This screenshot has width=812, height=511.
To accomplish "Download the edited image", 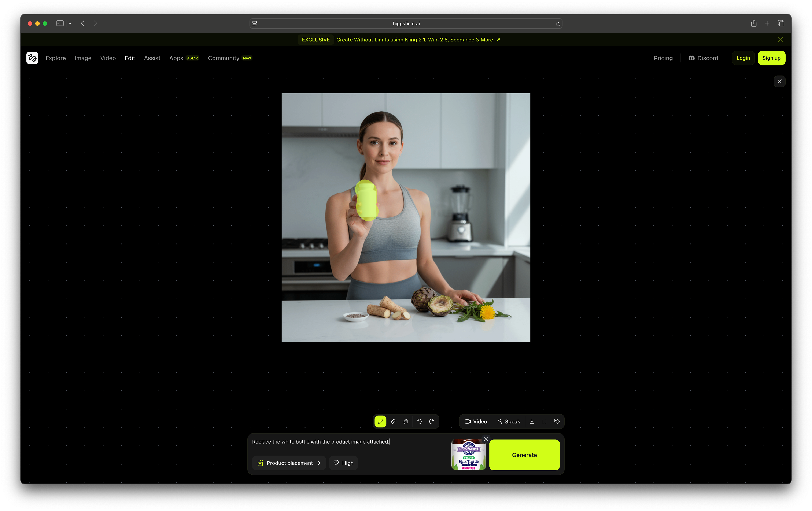I will [x=532, y=421].
